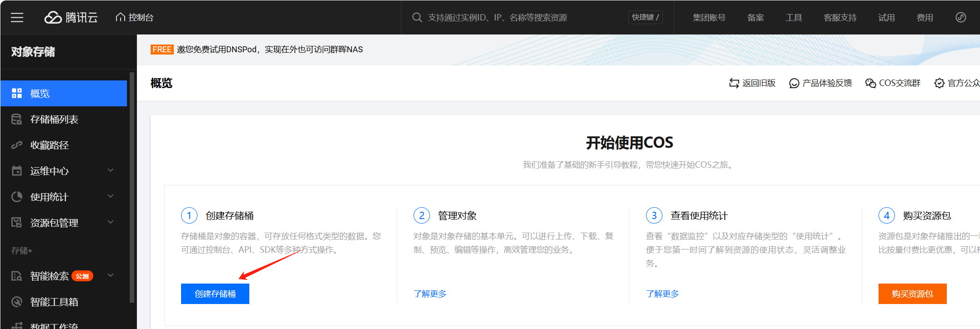Open the 控制台 home icon
Image resolution: width=980 pixels, height=329 pixels.
pyautogui.click(x=120, y=17)
